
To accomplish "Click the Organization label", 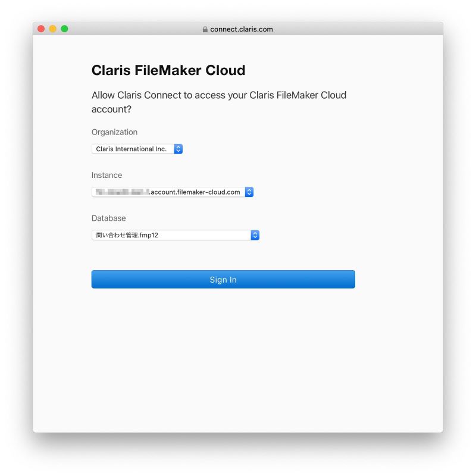I will point(114,132).
